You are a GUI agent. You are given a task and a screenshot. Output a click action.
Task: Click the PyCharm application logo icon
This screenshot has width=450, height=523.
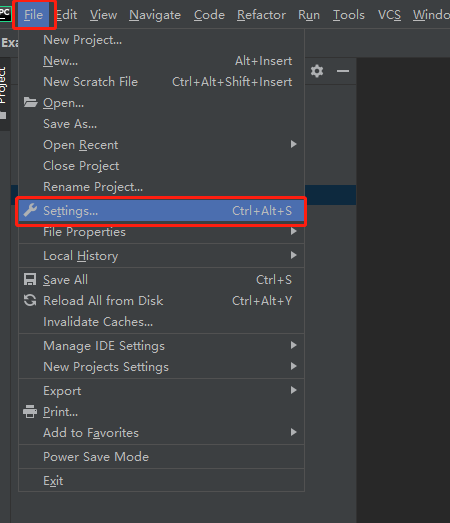pyautogui.click(x=5, y=13)
